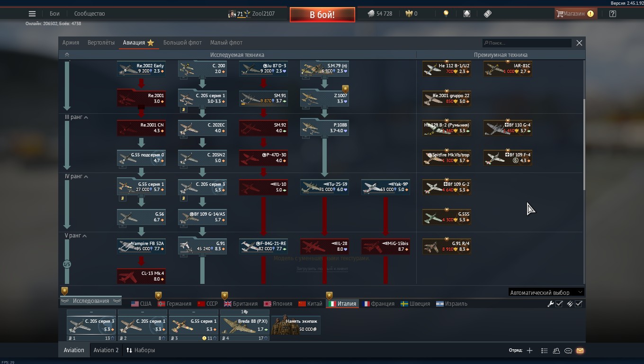
Task: Select the Авиация tab
Action: coord(138,43)
